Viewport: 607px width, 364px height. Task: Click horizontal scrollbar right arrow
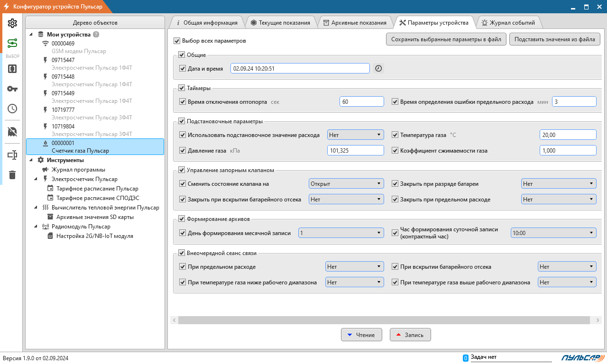597,320
